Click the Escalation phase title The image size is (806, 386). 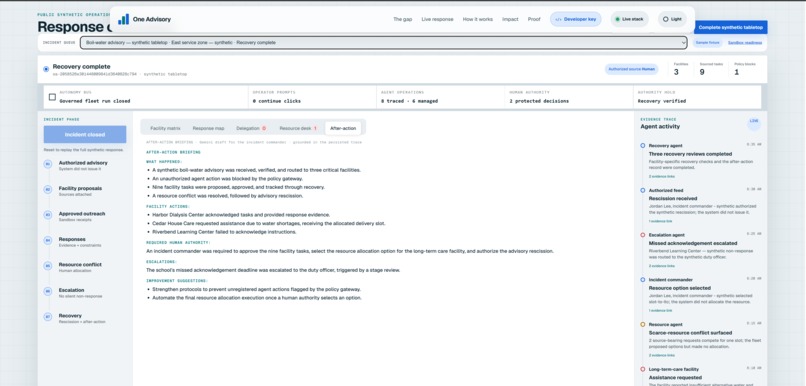(71, 290)
